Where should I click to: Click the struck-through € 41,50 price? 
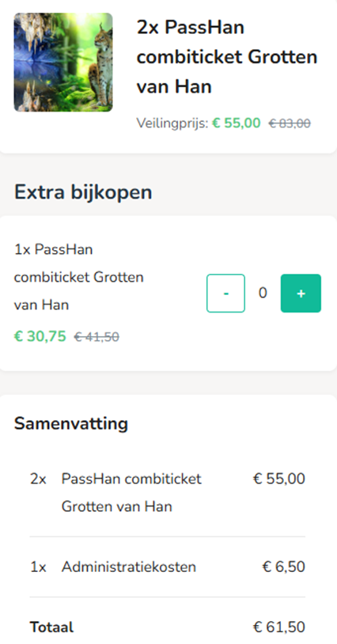pos(97,337)
